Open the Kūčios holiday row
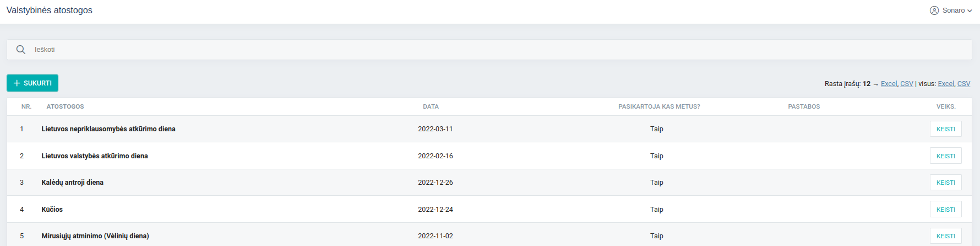 (52, 210)
